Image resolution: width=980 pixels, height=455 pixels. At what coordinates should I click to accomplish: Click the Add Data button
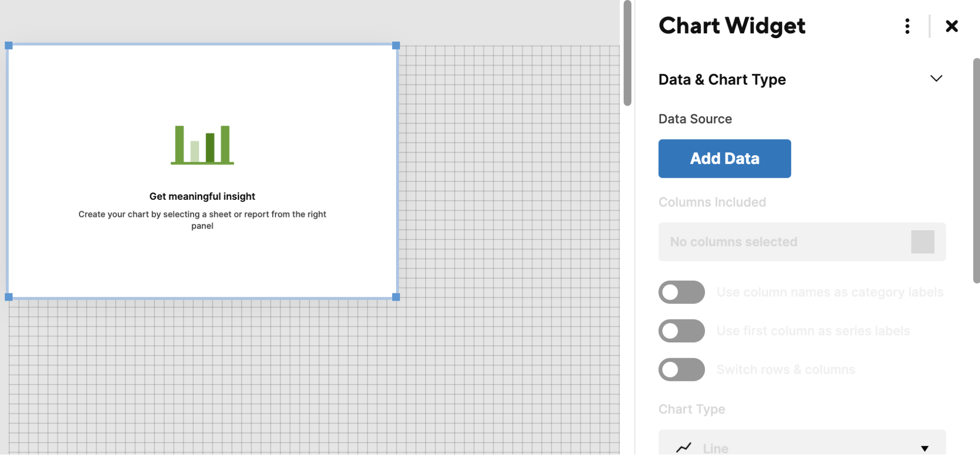tap(724, 158)
